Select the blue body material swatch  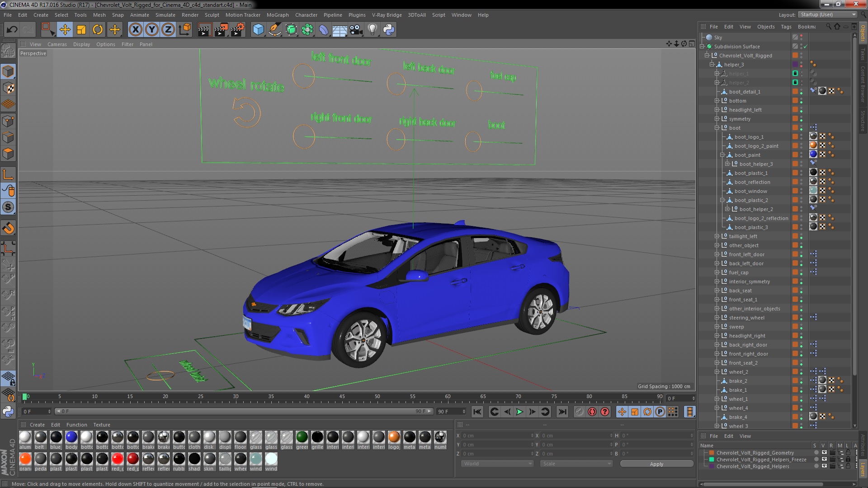(71, 437)
